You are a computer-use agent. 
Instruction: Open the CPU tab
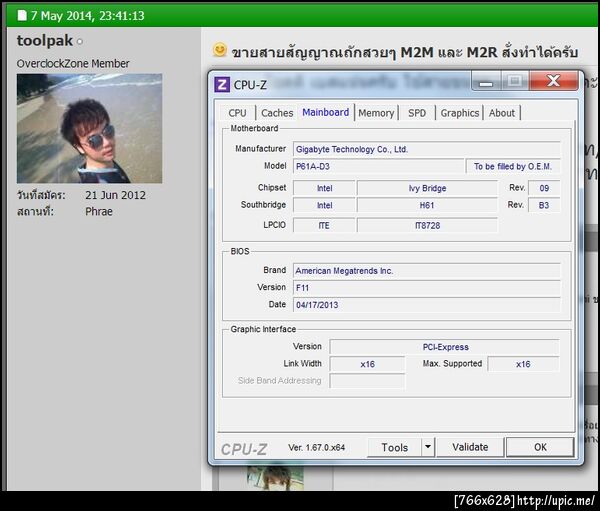point(237,113)
